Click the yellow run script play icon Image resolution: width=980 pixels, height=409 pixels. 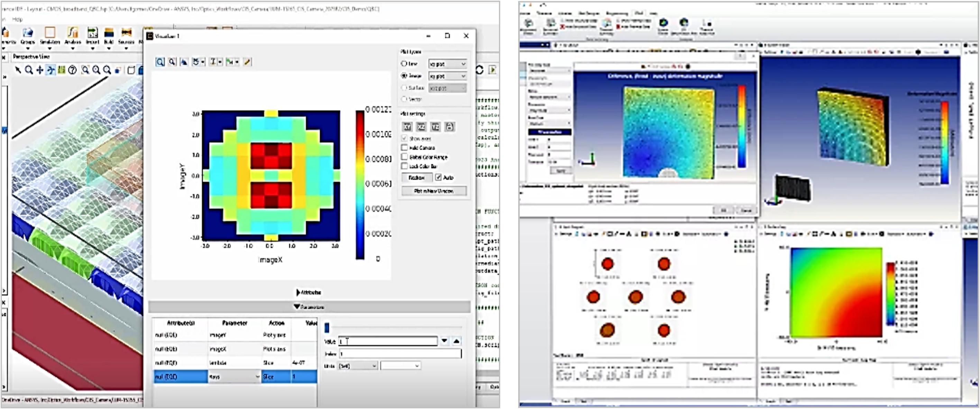point(493,70)
